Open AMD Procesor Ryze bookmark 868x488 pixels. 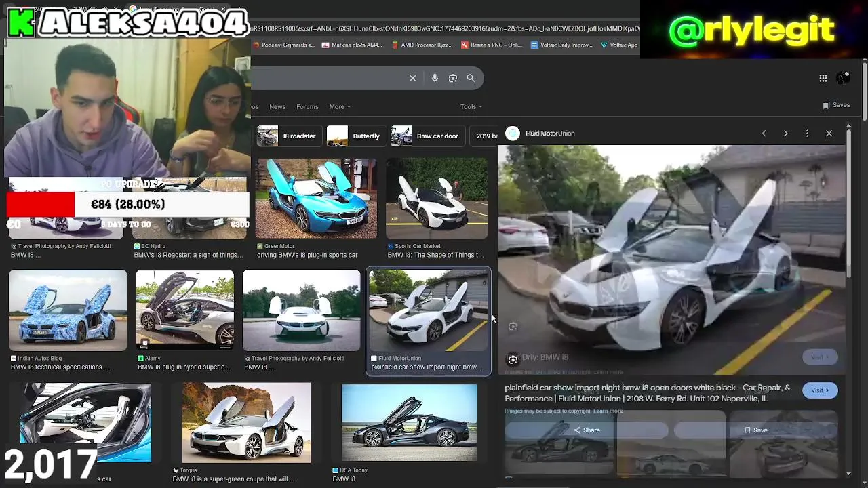tap(422, 45)
